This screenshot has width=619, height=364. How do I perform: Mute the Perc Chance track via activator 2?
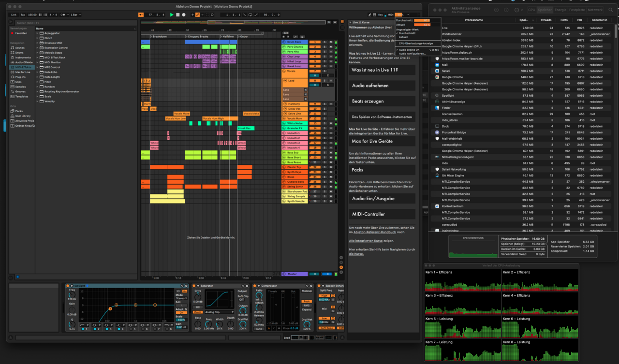315,47
